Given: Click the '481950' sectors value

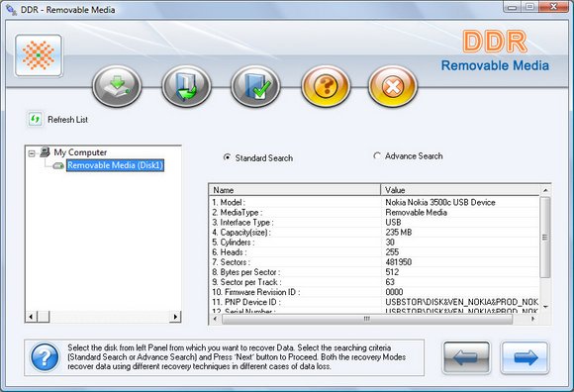Looking at the screenshot, I should click(398, 262).
